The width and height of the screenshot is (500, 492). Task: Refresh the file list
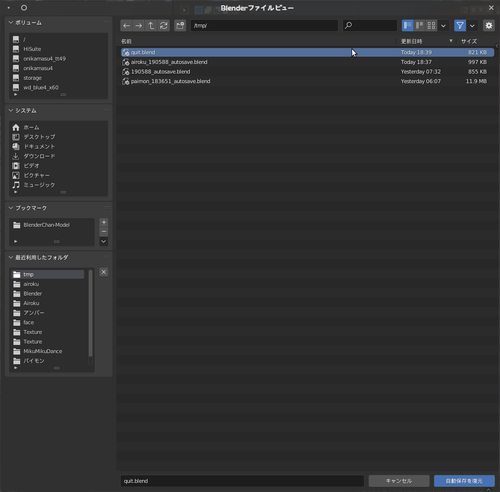(x=164, y=26)
